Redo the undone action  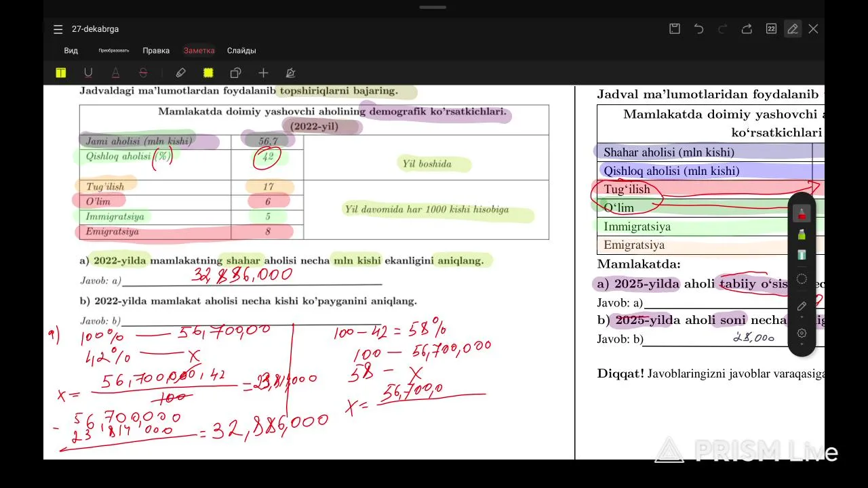click(x=722, y=28)
